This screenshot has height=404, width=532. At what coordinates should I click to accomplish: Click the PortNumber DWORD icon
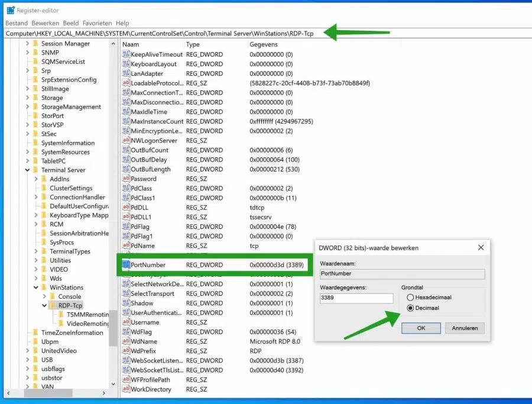pos(126,264)
